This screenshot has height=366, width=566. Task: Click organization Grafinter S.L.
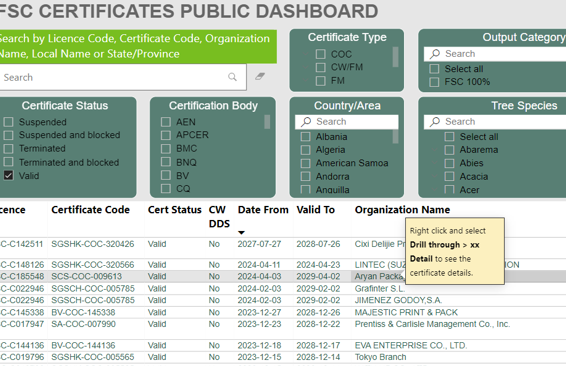[x=380, y=288]
